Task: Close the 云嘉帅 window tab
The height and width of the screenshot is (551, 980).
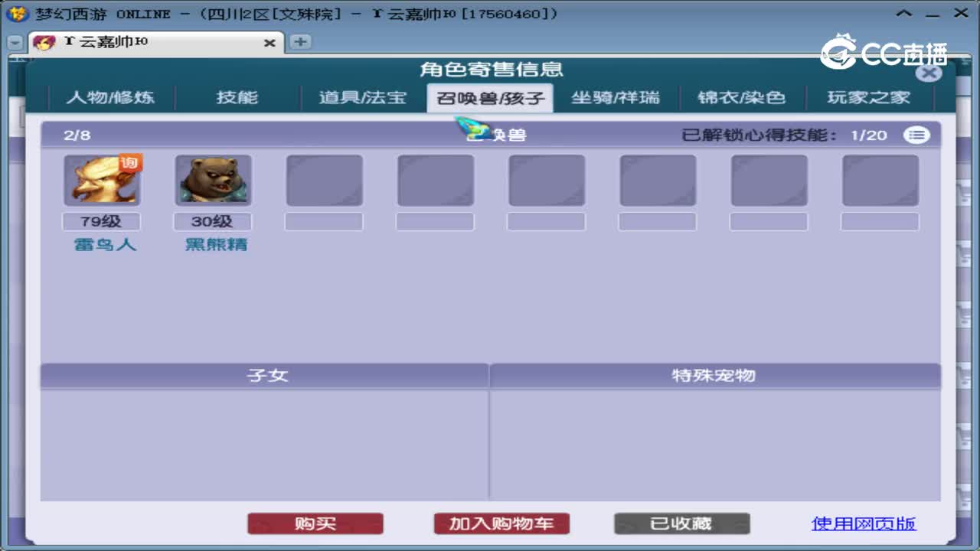Action: (269, 44)
